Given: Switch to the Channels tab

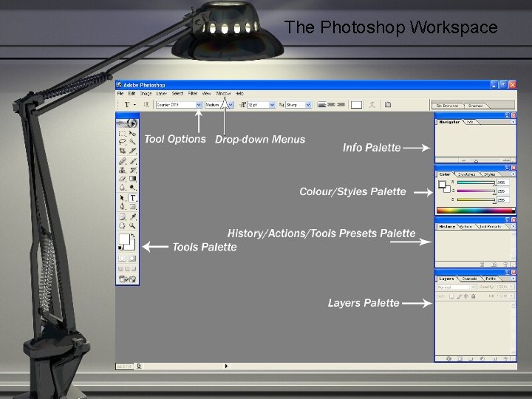Looking at the screenshot, I should coord(470,279).
